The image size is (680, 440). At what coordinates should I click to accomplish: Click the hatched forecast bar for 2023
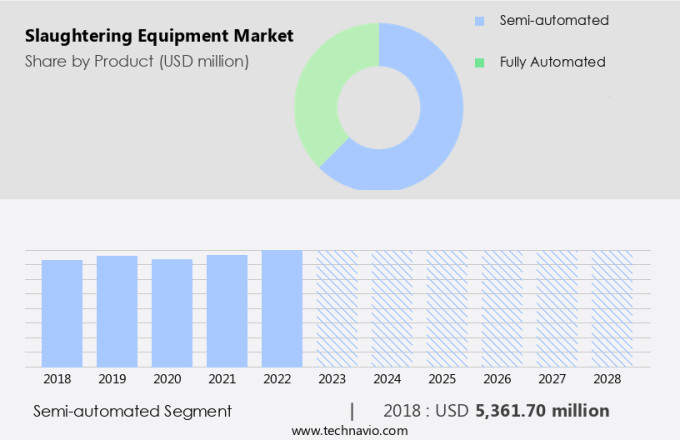(x=337, y=308)
